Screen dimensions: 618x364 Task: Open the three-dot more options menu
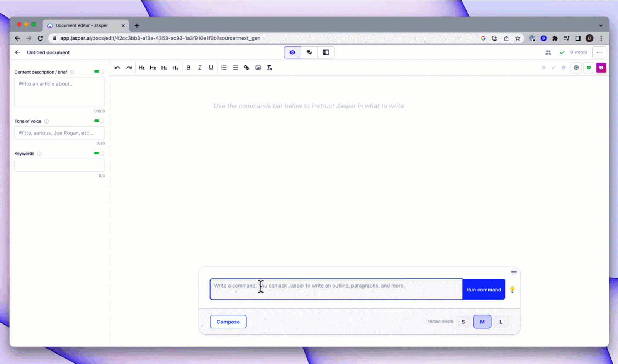coord(599,52)
